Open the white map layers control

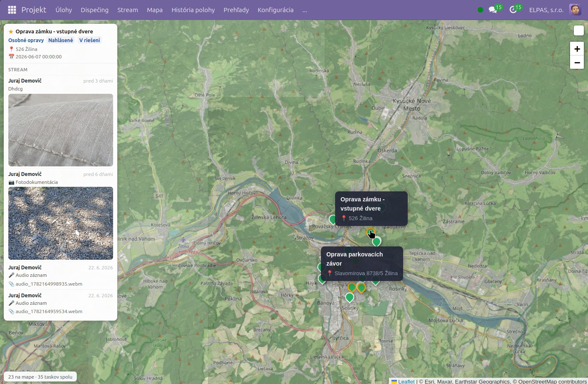pos(579,30)
